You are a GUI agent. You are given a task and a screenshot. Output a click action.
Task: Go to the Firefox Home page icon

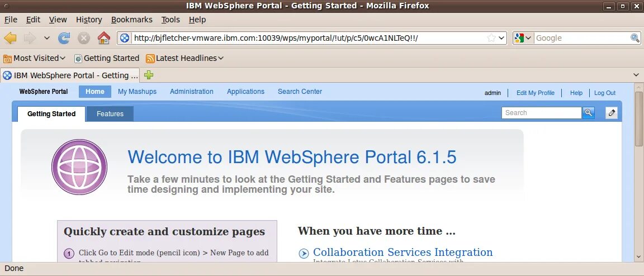pyautogui.click(x=104, y=38)
